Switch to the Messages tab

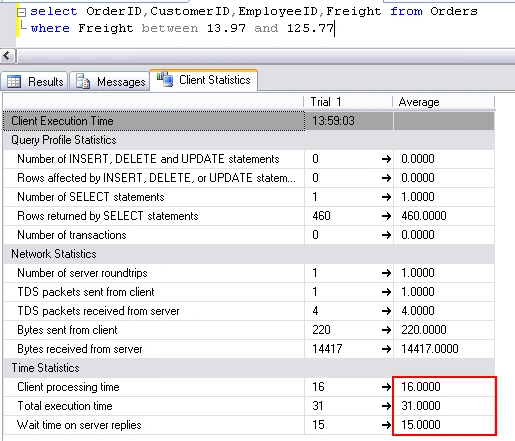coord(110,81)
